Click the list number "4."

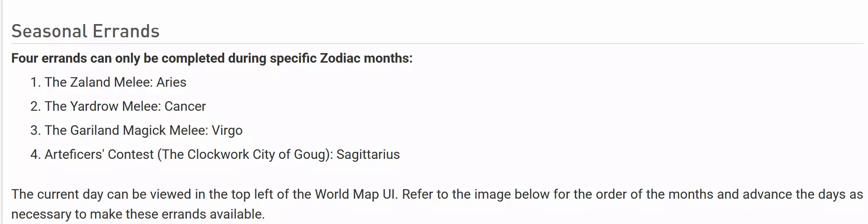click(x=35, y=154)
